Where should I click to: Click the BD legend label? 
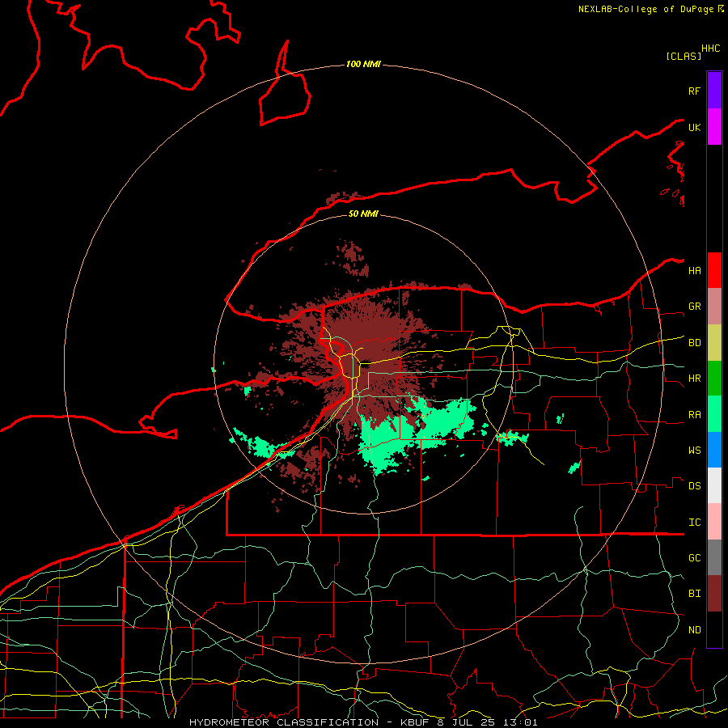pyautogui.click(x=695, y=343)
